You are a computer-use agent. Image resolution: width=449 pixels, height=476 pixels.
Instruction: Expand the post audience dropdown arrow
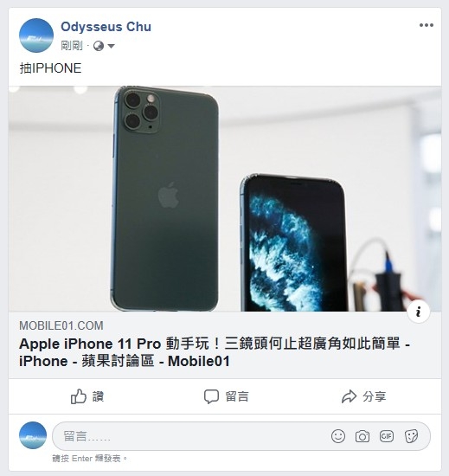(111, 46)
